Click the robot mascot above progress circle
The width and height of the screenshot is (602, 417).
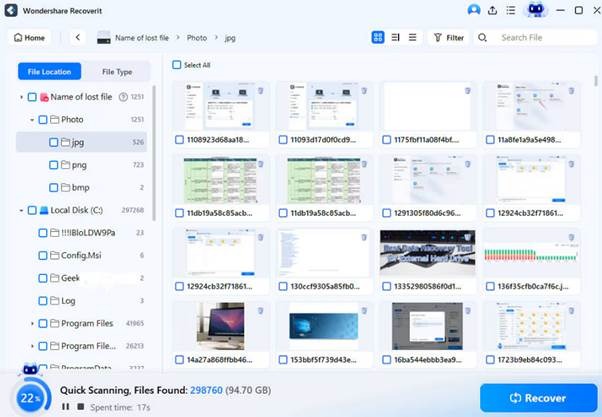[30, 369]
